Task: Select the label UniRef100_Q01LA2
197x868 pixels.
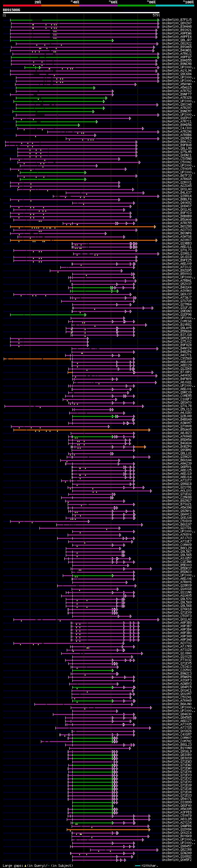Action: pos(177,619)
